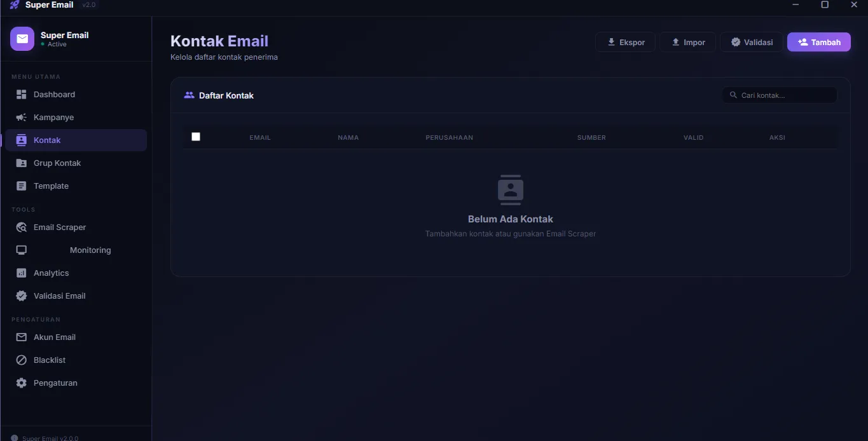Click the empty-state contact card icon

[511, 189]
